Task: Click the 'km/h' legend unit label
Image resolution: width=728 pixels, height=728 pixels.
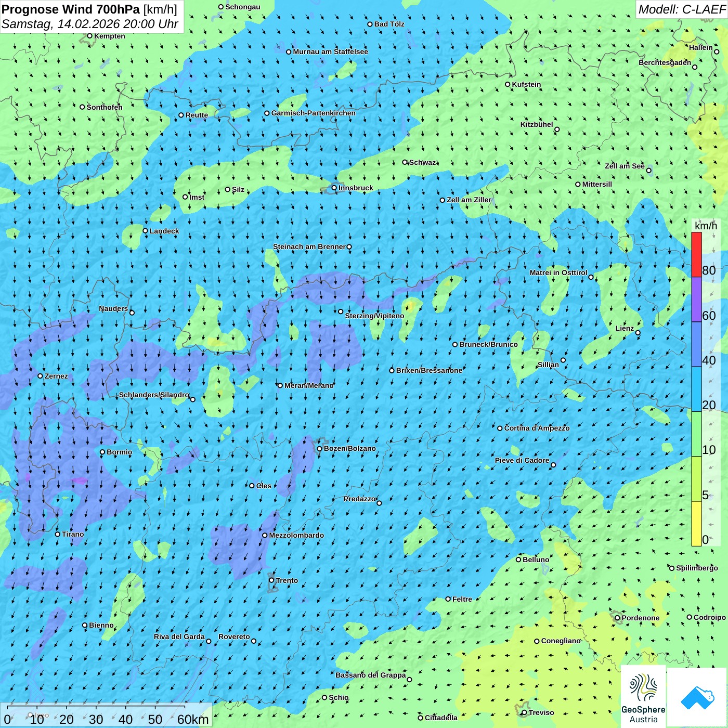Action: point(706,226)
